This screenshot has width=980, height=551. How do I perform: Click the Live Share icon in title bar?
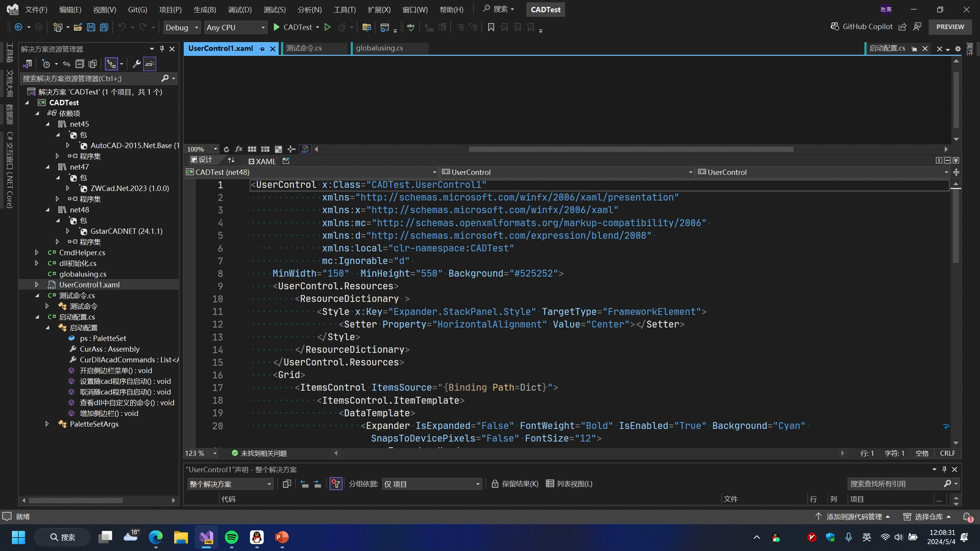[902, 27]
